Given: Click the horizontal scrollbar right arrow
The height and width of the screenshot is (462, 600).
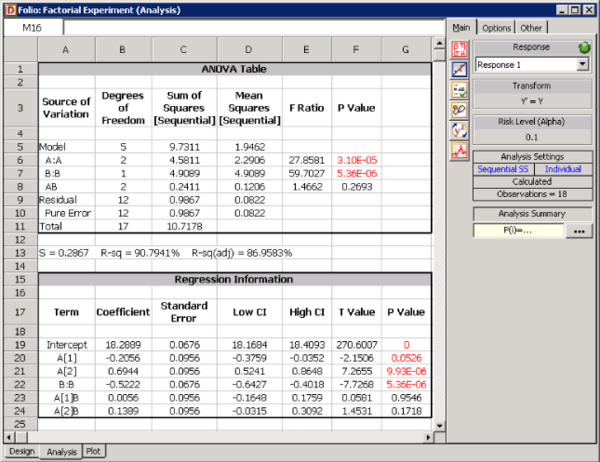Looking at the screenshot, I should tap(428, 437).
